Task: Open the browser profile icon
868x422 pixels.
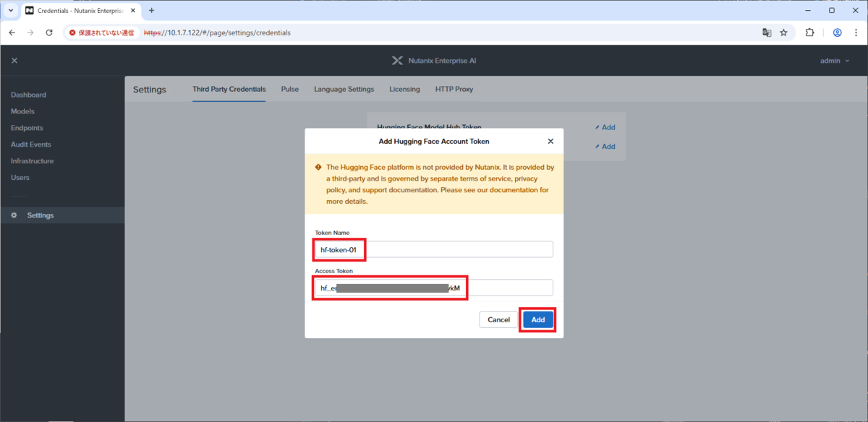Action: tap(837, 33)
